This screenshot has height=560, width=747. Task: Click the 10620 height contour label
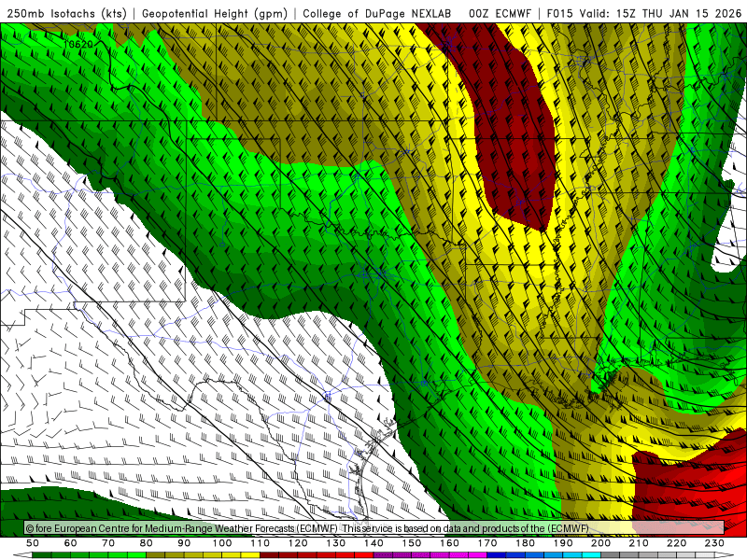(78, 44)
